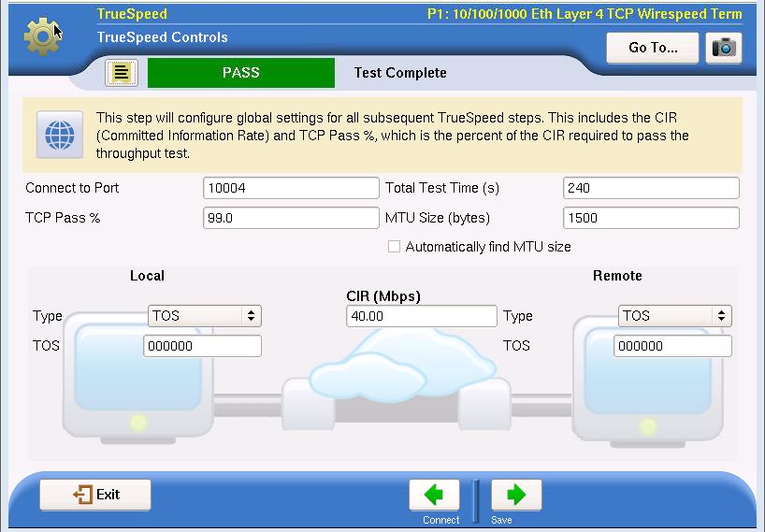Click the globe global settings icon
Image resolution: width=765 pixels, height=532 pixels.
click(x=60, y=135)
